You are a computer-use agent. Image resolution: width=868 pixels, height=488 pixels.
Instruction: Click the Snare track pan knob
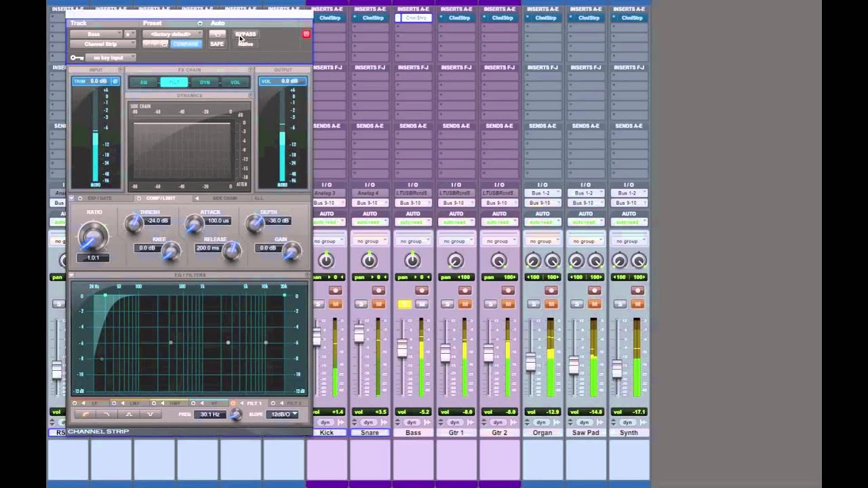pyautogui.click(x=370, y=260)
